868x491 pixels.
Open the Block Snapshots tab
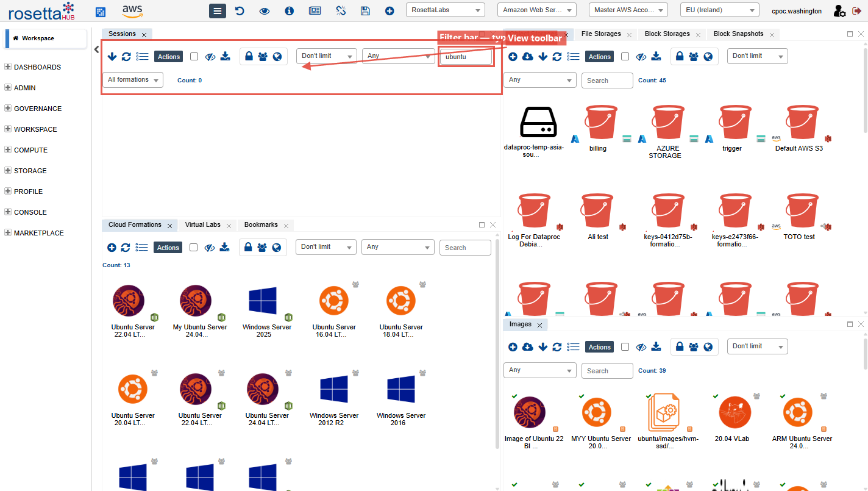pyautogui.click(x=738, y=34)
